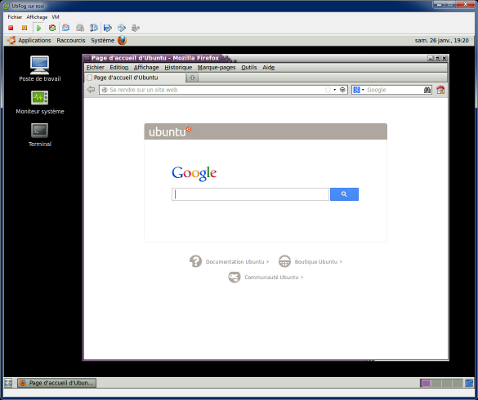The image size is (478, 400).
Task: Follow the Boutique Ubuntu link
Action: 318,262
